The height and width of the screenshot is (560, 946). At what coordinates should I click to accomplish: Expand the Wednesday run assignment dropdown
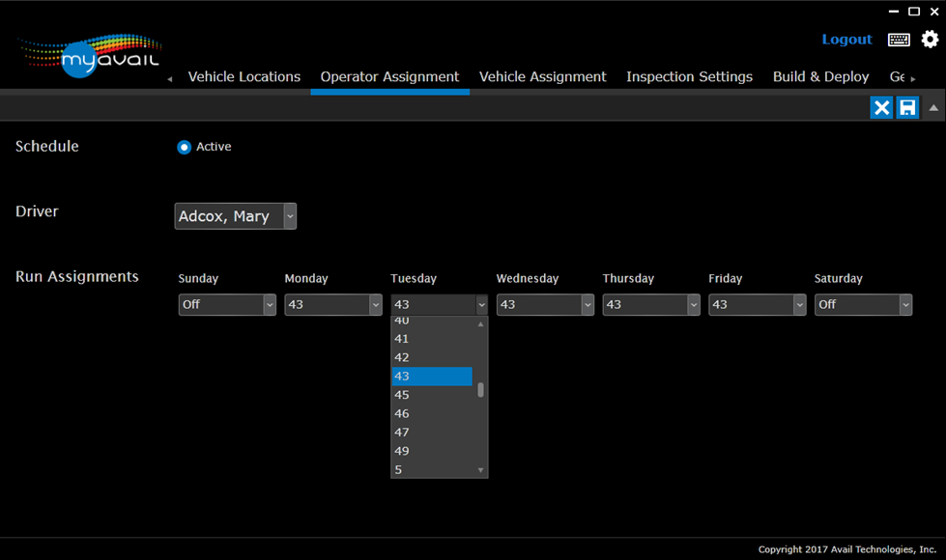point(545,305)
